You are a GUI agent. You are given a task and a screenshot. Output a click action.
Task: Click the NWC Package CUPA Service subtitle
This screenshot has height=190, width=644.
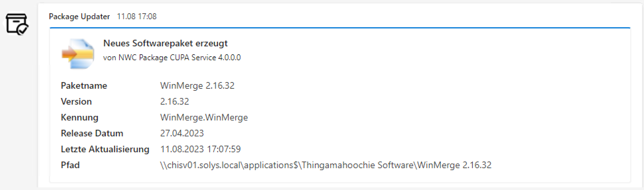click(x=172, y=58)
